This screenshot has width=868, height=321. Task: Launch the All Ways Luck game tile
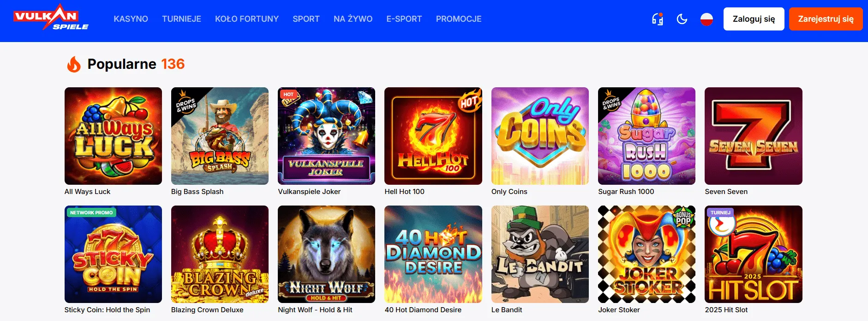(113, 136)
